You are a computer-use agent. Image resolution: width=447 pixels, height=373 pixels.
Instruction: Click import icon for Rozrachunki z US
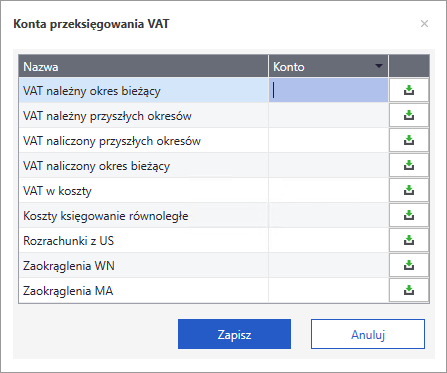point(409,240)
